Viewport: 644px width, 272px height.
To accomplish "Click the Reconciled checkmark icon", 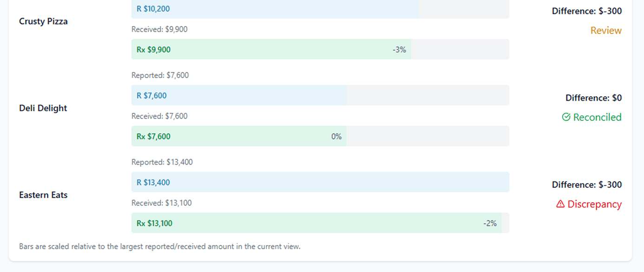I will [566, 117].
